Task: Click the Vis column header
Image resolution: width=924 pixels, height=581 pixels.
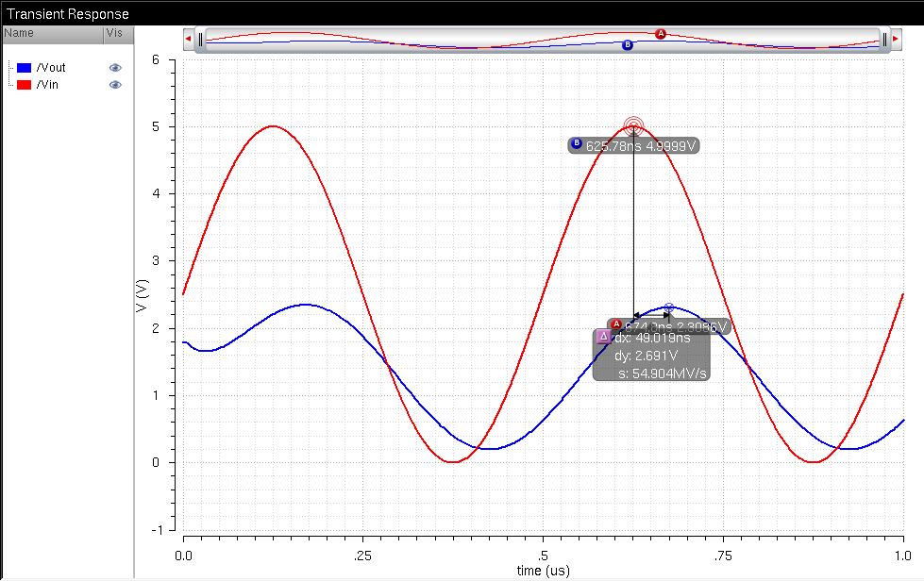Action: (118, 34)
